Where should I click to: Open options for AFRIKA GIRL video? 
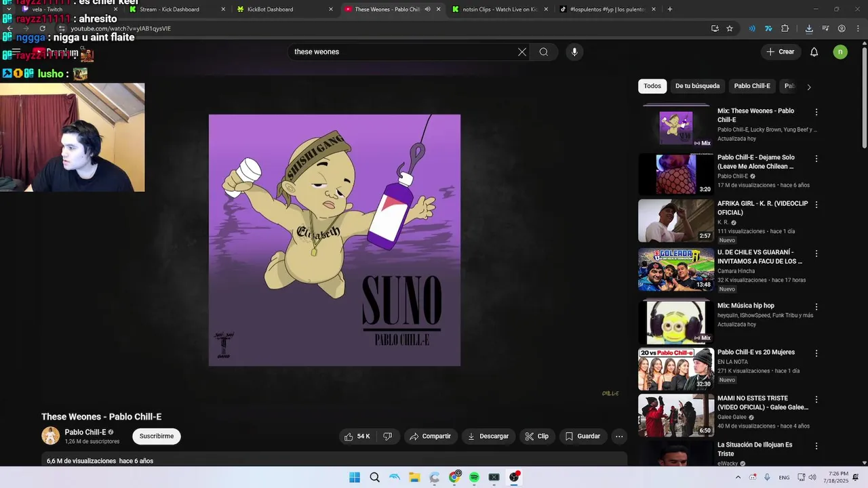pos(816,205)
